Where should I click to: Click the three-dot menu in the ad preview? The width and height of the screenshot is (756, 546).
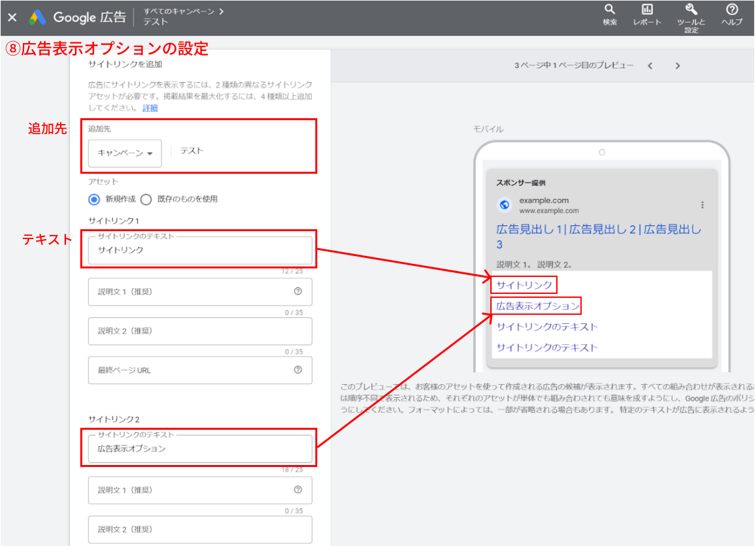[x=702, y=205]
